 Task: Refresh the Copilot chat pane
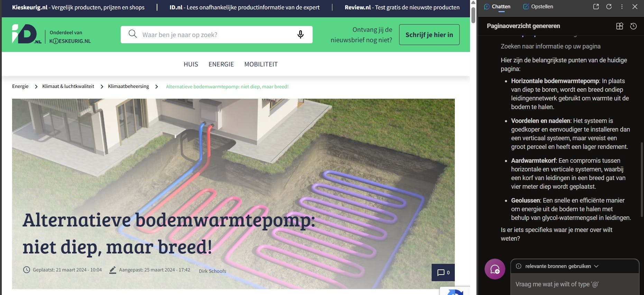tap(609, 7)
